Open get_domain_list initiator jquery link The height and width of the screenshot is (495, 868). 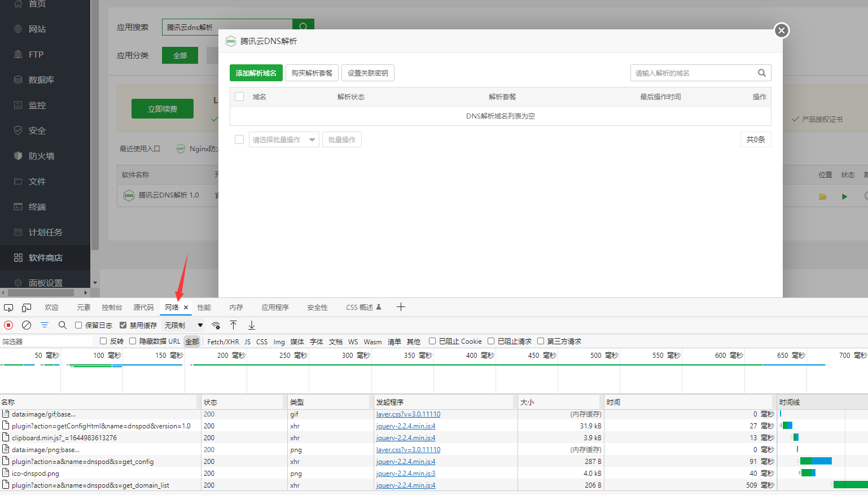406,485
